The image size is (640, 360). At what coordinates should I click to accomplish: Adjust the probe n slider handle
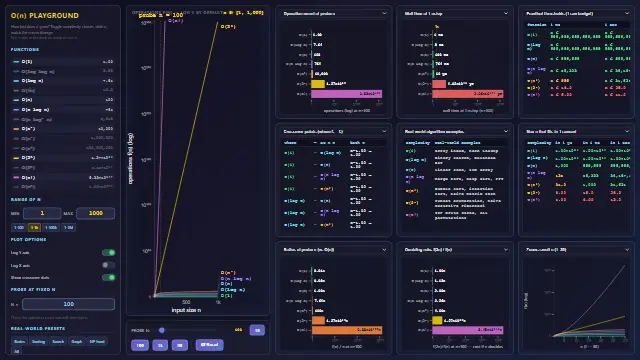pos(162,330)
